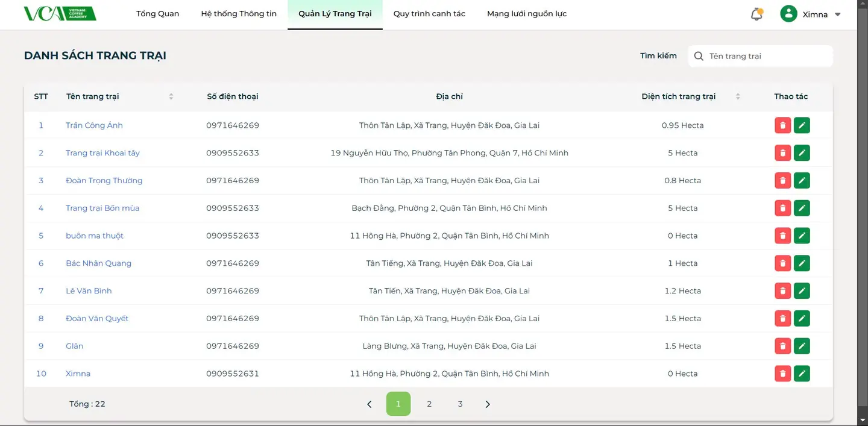
Task: Edit the Trần Công Ánh farm row
Action: pyautogui.click(x=802, y=125)
